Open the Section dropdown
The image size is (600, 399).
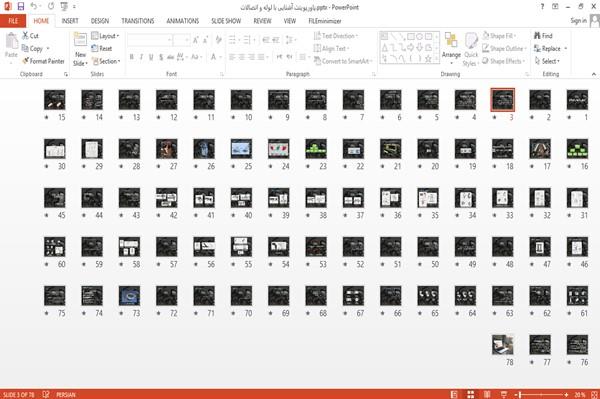pyautogui.click(x=106, y=61)
